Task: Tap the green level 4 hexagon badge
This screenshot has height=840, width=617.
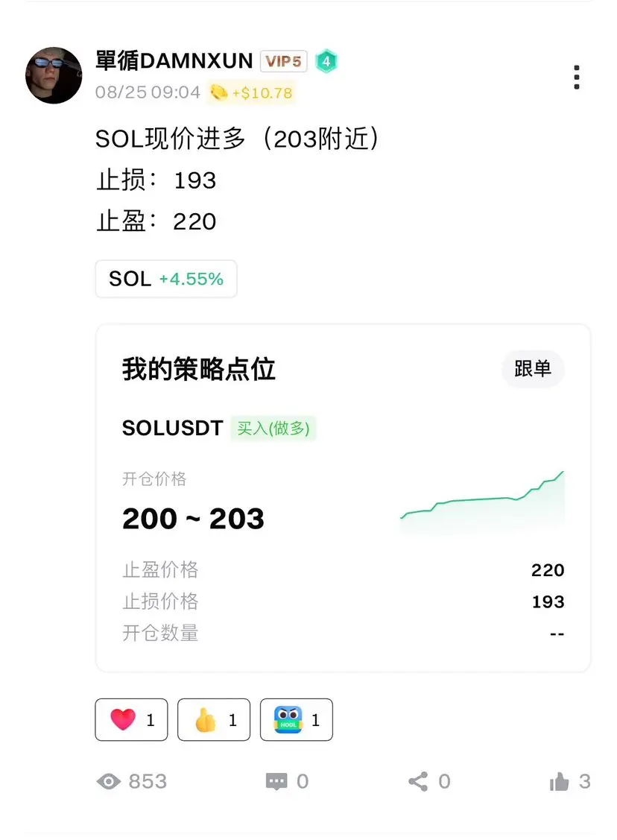Action: pyautogui.click(x=326, y=61)
